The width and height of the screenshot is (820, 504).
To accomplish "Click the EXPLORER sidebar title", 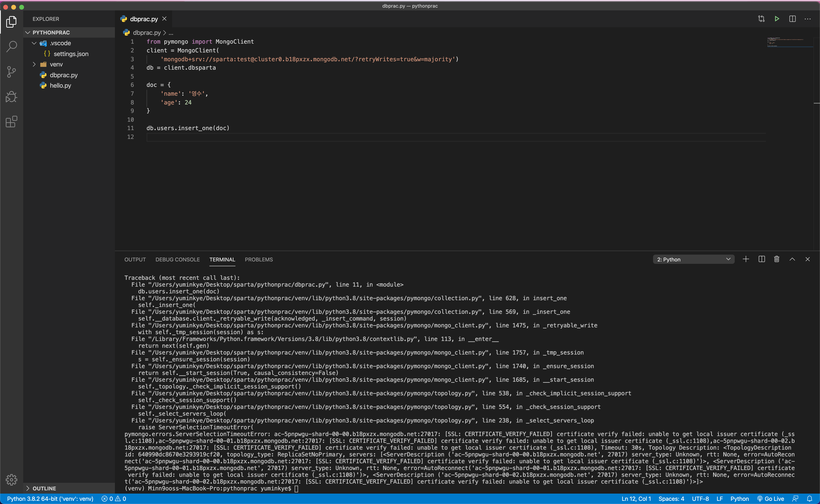I will [x=46, y=19].
